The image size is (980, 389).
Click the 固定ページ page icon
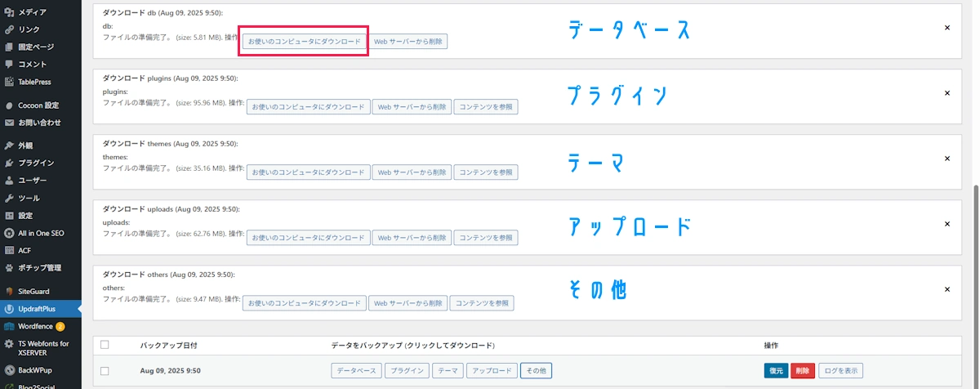[9, 47]
